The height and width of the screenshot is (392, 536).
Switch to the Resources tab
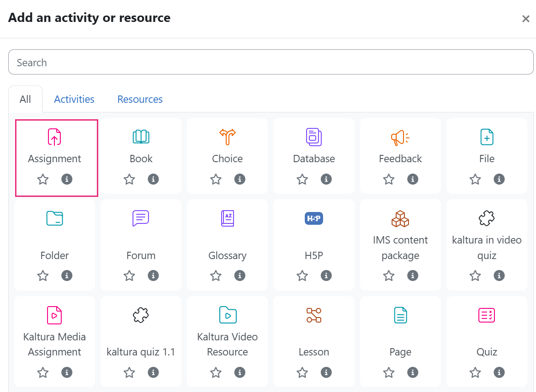140,99
